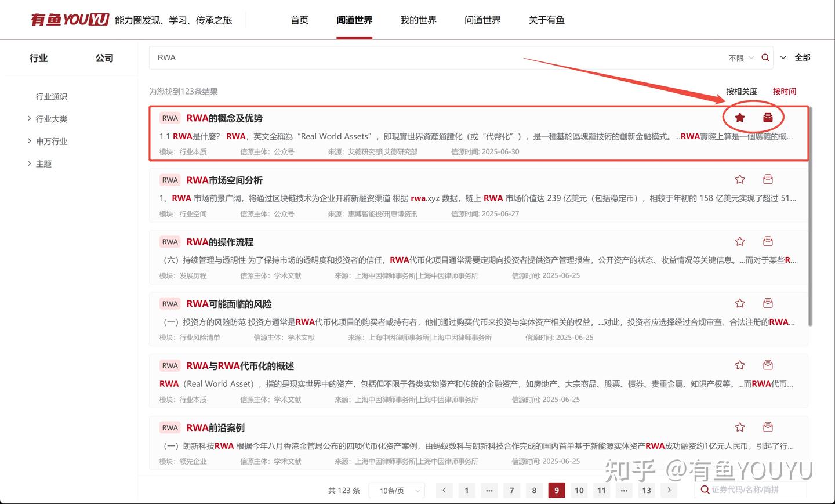Screen dimensions: 835x504
Task: Open the 10条/页 page size dropdown
Action: (397, 490)
